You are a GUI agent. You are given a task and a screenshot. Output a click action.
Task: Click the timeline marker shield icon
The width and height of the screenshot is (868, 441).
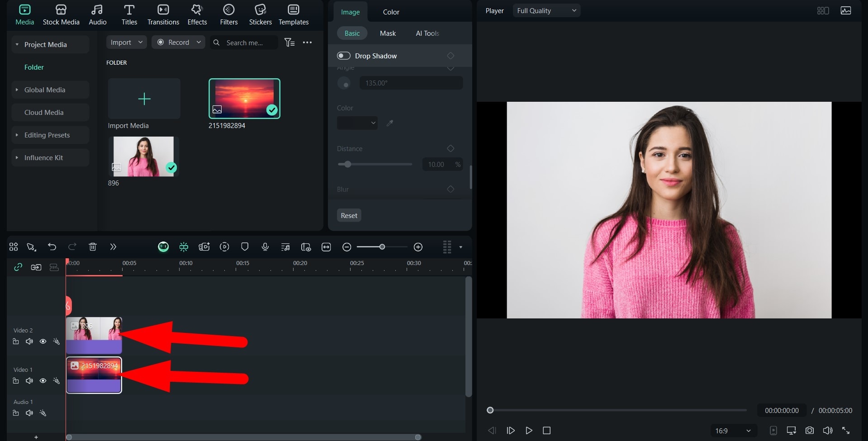[245, 247]
